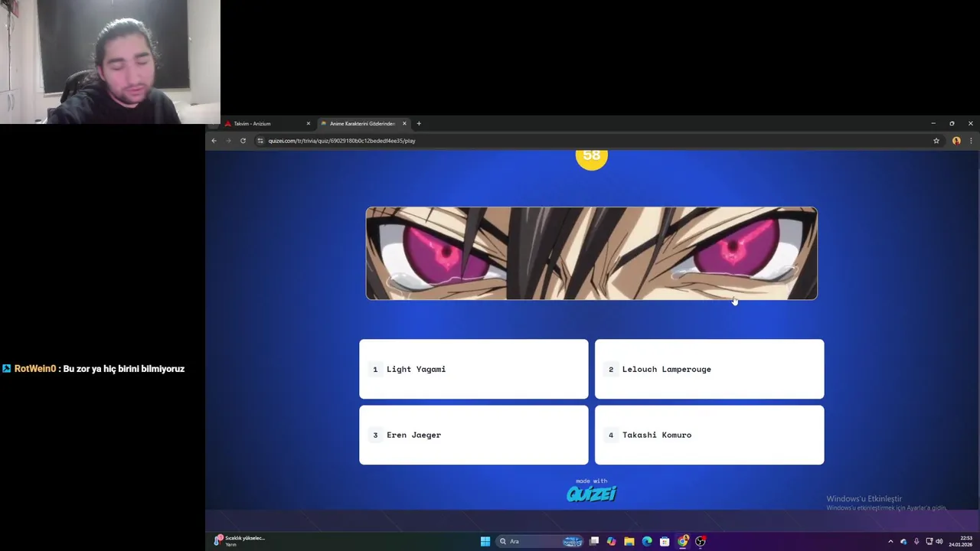Open a new browser tab
This screenshot has height=551, width=980.
pos(419,123)
